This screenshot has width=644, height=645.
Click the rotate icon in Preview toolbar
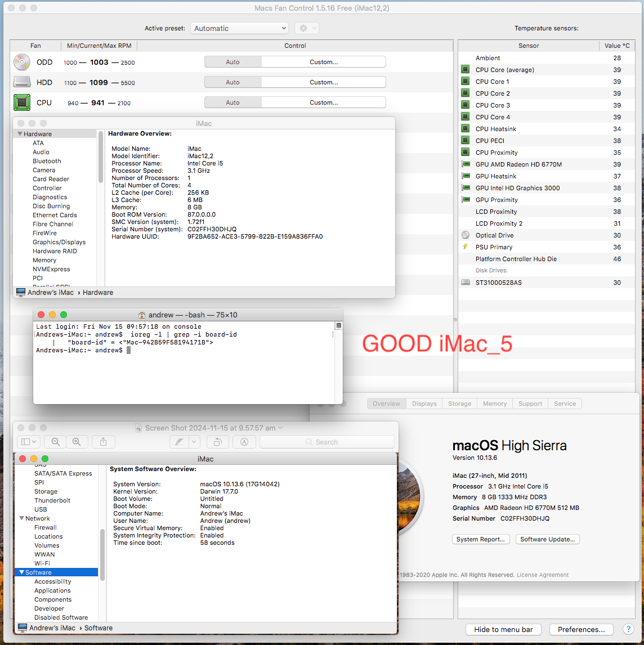point(218,442)
